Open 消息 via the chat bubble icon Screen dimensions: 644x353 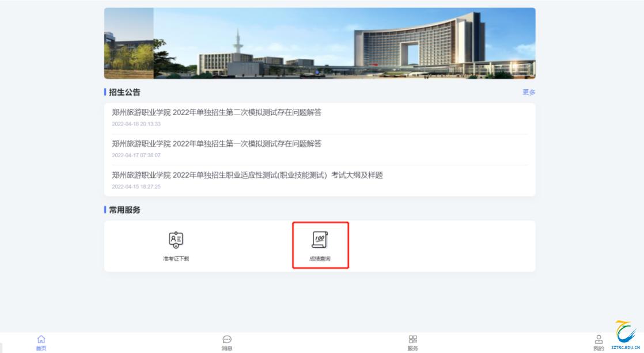227,340
